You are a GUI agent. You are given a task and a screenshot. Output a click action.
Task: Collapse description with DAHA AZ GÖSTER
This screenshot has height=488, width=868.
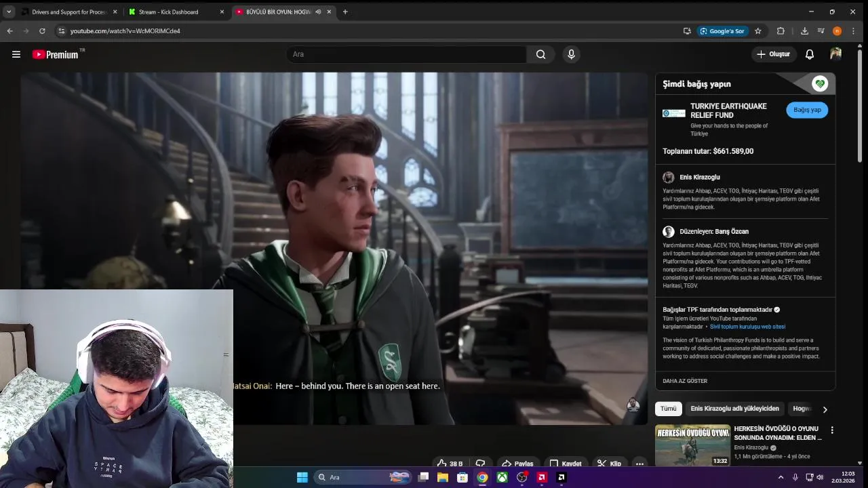(x=685, y=381)
